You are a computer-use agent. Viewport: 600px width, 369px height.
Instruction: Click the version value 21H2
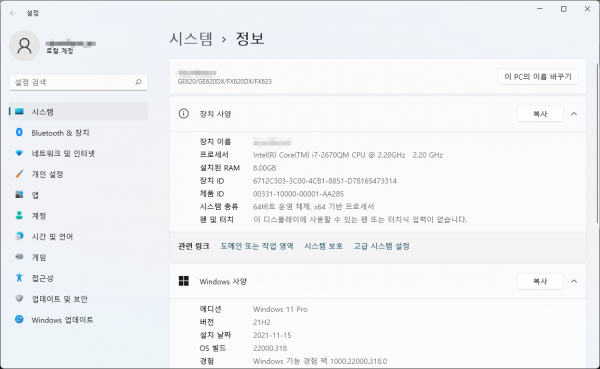click(261, 322)
